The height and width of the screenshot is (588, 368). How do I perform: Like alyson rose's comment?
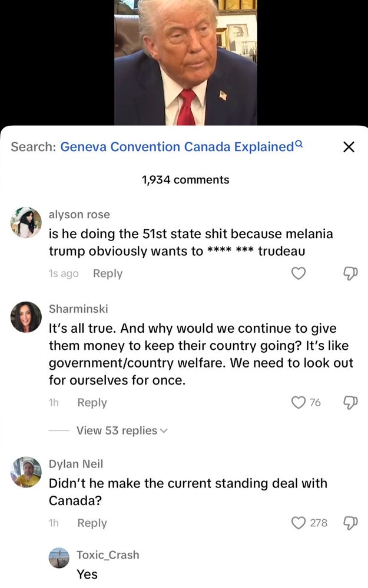pyautogui.click(x=299, y=273)
